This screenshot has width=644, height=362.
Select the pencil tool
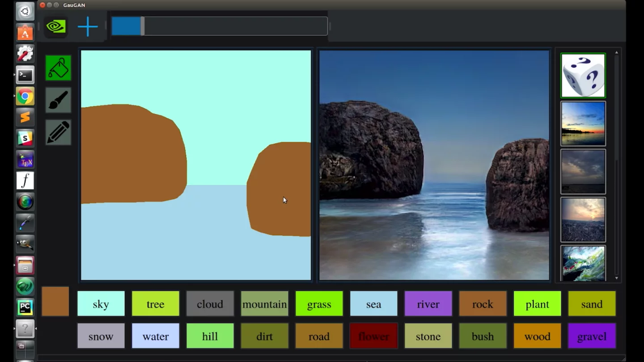coord(58,132)
